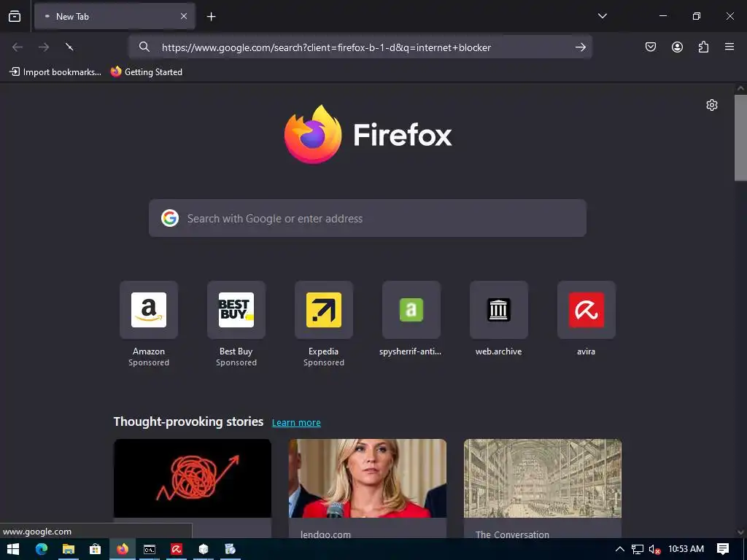Screen dimensions: 747x560
Task: Open Save to Pocket button
Action: (651, 47)
